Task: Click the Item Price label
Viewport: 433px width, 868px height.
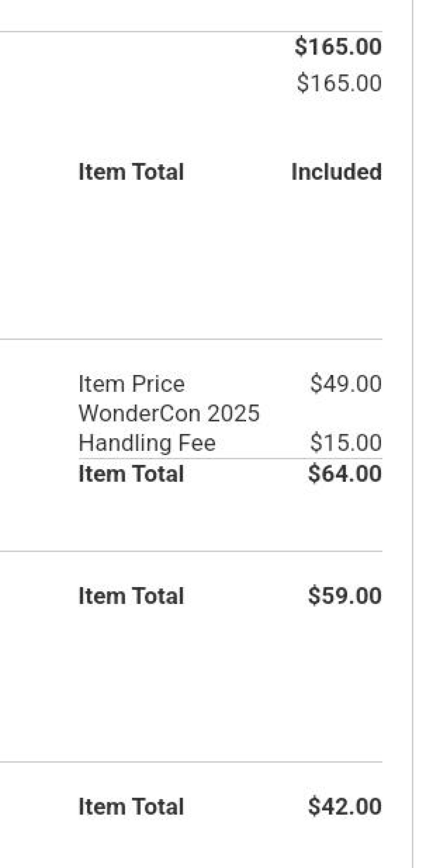Action: 131,384
